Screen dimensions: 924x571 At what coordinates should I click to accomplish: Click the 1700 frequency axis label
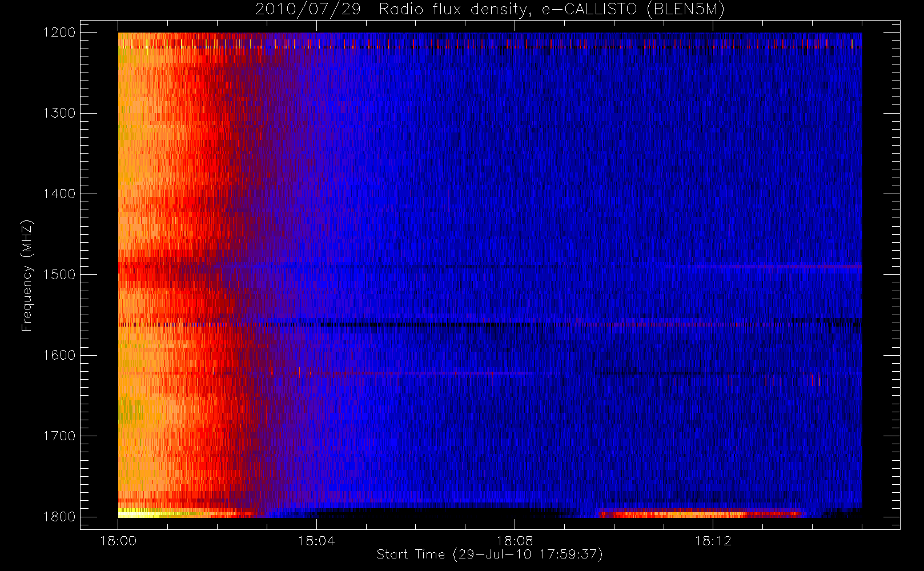point(59,436)
